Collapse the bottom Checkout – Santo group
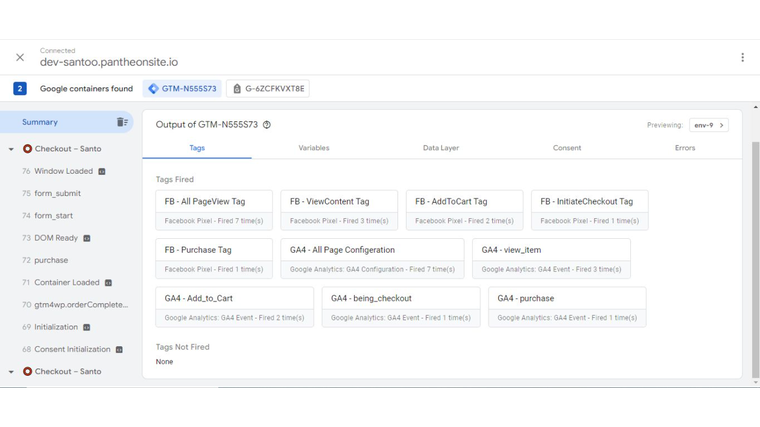The height and width of the screenshot is (427, 760). point(11,372)
